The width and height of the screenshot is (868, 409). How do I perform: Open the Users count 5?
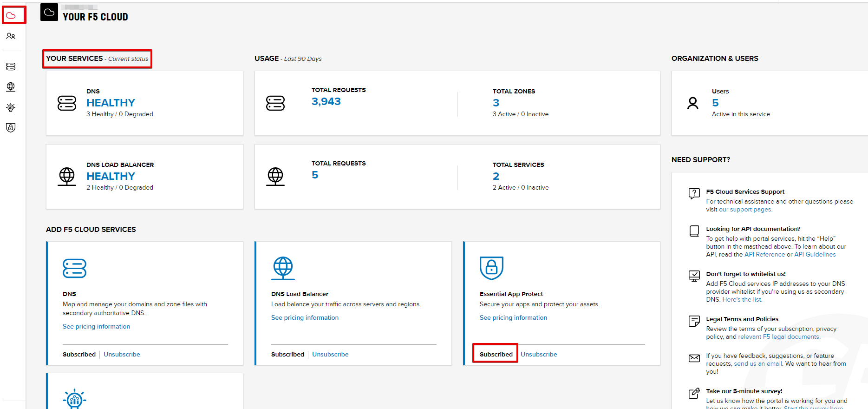click(715, 103)
